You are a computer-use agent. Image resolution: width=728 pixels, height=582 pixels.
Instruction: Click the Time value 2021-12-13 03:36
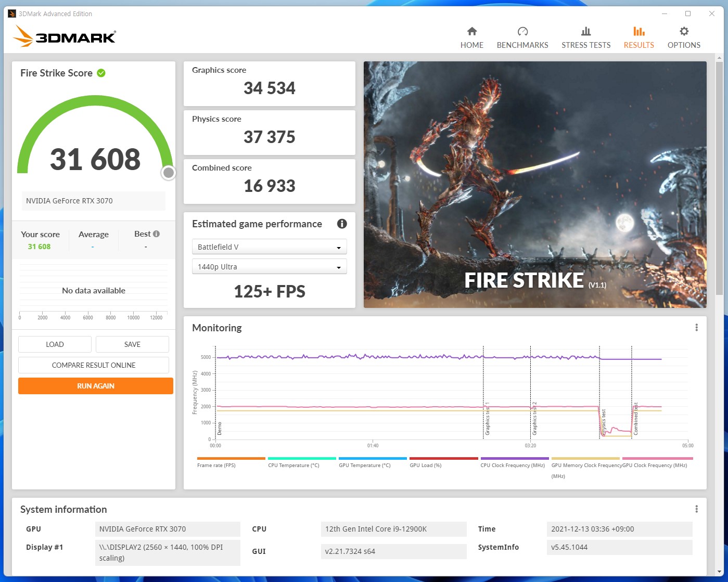click(619, 529)
